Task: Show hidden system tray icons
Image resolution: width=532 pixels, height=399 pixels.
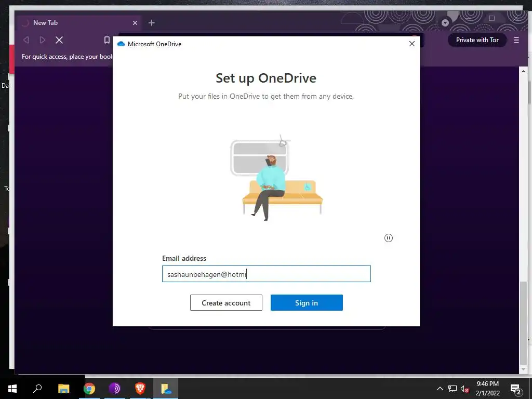Action: click(x=440, y=389)
